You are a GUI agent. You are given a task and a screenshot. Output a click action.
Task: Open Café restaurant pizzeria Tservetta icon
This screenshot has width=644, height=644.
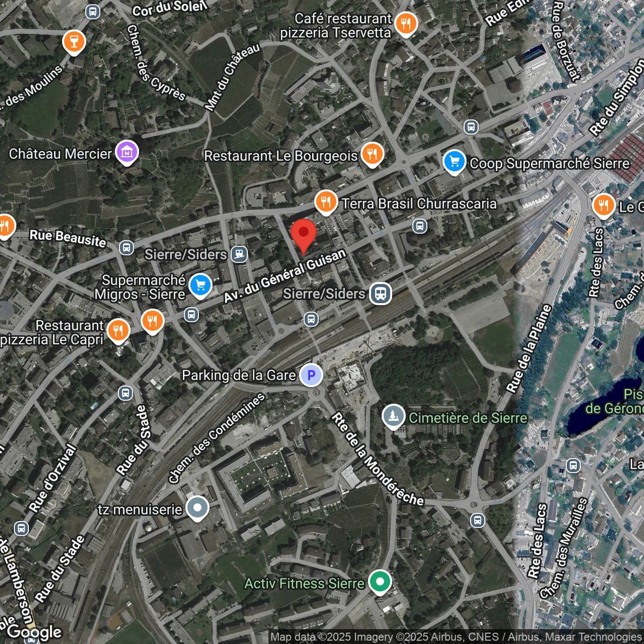pyautogui.click(x=406, y=23)
